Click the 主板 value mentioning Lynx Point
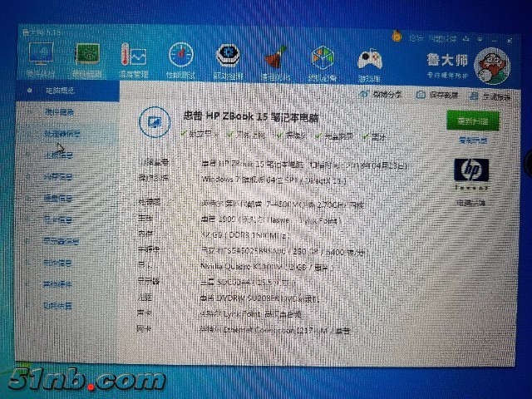 pyautogui.click(x=271, y=220)
